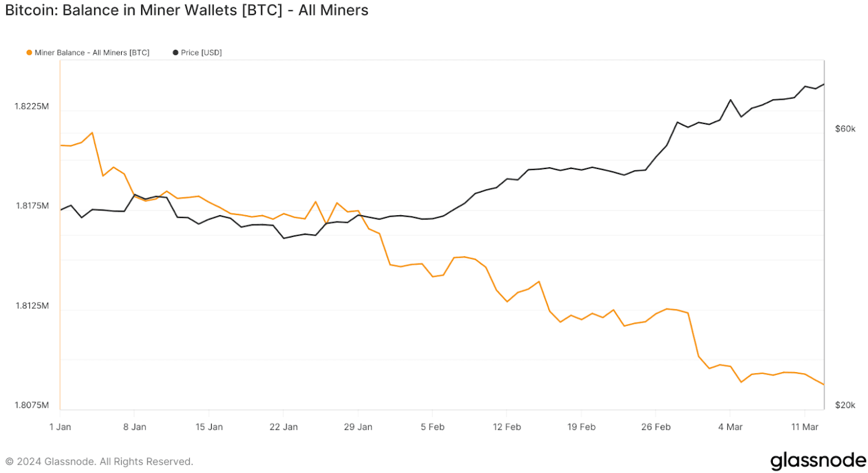
Task: Select the 1 Jan date tick
Action: click(60, 427)
